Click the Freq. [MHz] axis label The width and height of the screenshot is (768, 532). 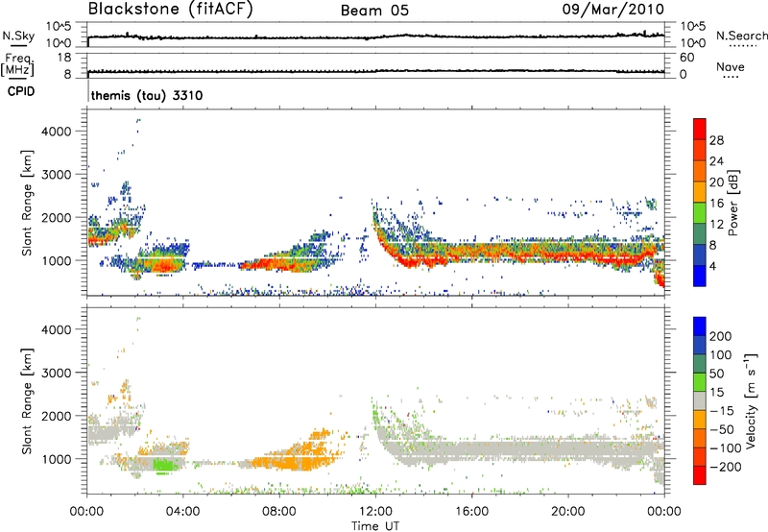coord(17,64)
